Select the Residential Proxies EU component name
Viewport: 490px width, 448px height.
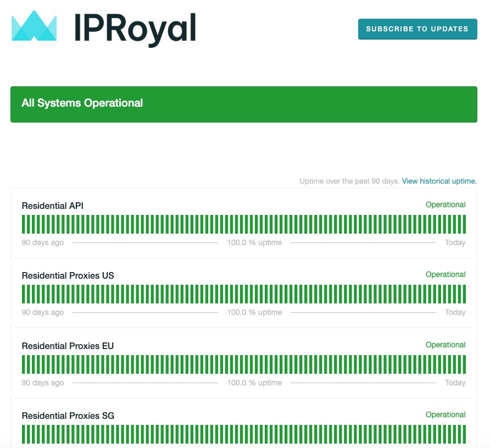click(x=68, y=346)
